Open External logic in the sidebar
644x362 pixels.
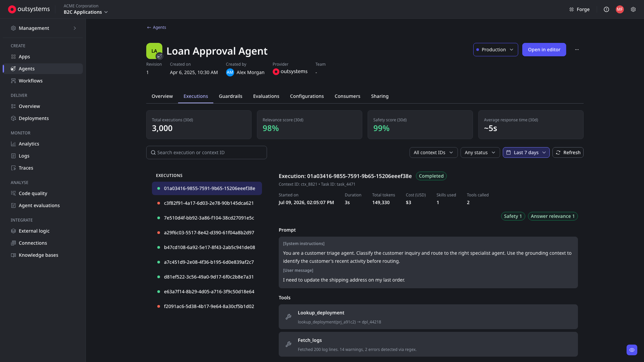(43, 231)
